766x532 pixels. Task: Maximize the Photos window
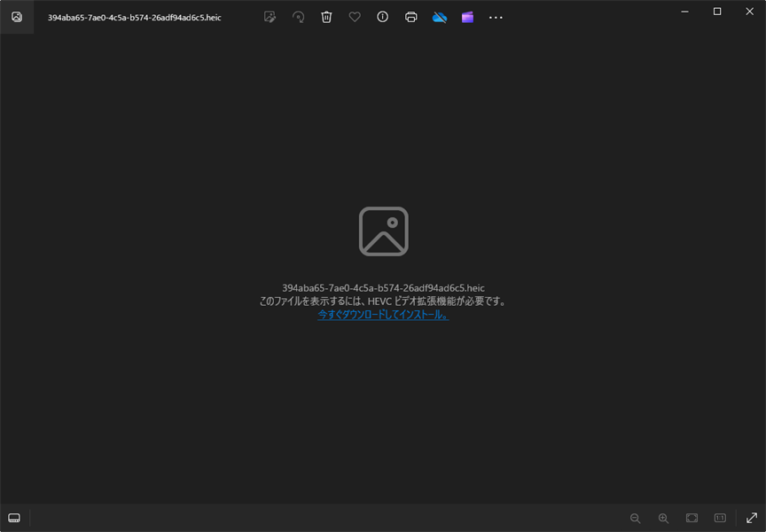pyautogui.click(x=717, y=12)
